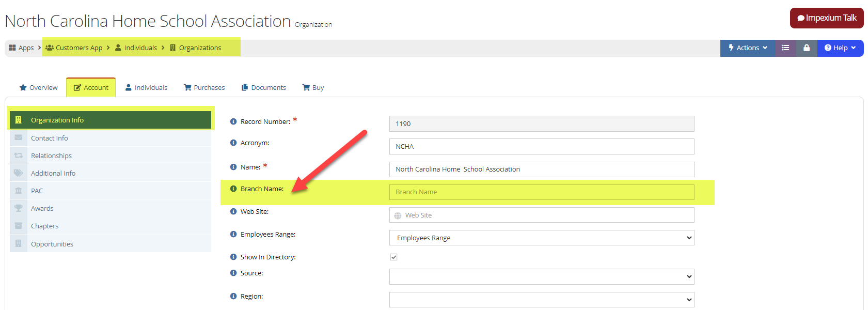Screen dimensions: 868x310
Task: Open the Buy tab
Action: pyautogui.click(x=313, y=87)
